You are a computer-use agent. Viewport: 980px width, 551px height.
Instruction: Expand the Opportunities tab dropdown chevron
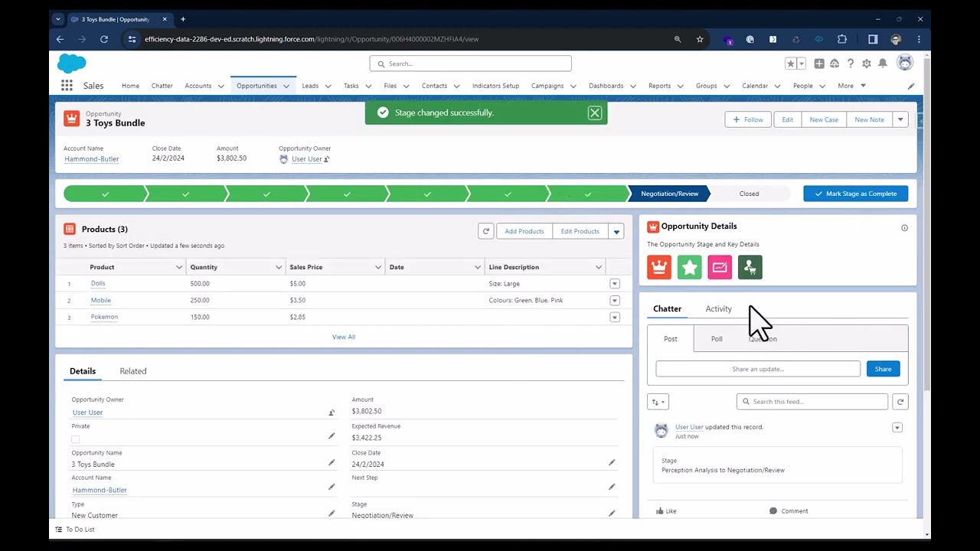pos(286,86)
